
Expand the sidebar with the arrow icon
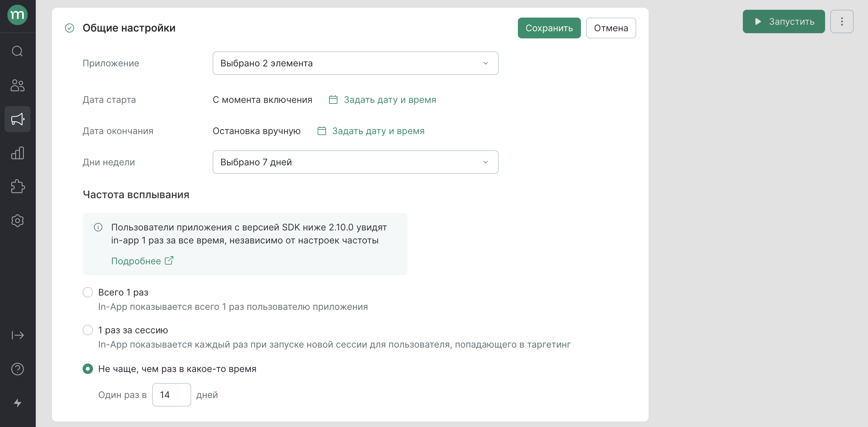click(18, 335)
